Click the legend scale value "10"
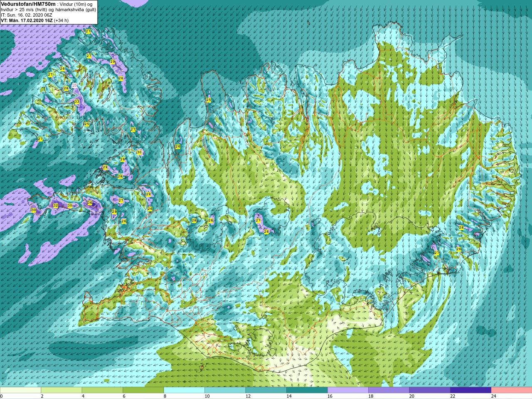Viewport: 532px width, 399px height. pyautogui.click(x=207, y=397)
